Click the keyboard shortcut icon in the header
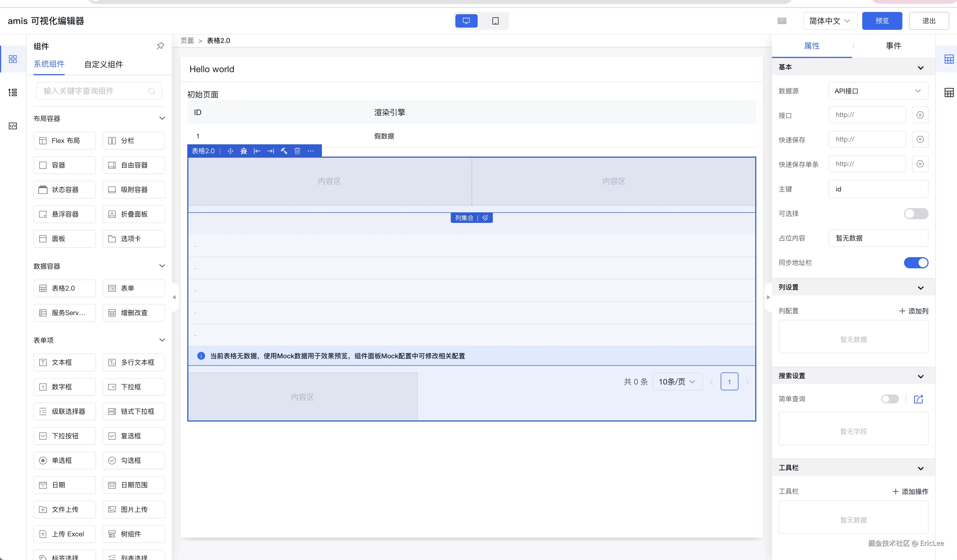Screen dimensions: 957x560 (781, 21)
